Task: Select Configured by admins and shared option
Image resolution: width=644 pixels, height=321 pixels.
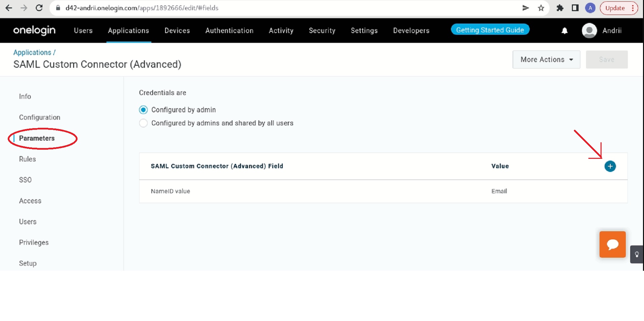Action: [x=143, y=123]
